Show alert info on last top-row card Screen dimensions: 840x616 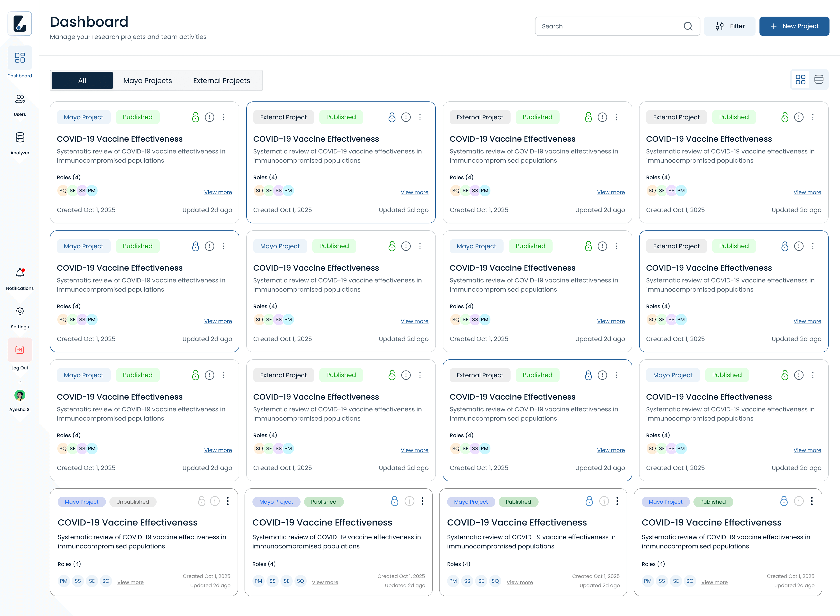coord(799,117)
